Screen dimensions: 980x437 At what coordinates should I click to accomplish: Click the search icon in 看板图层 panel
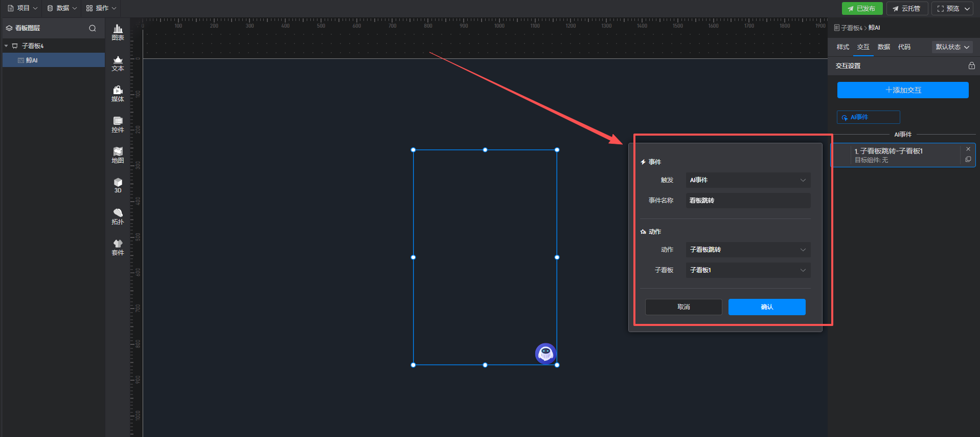[x=93, y=28]
